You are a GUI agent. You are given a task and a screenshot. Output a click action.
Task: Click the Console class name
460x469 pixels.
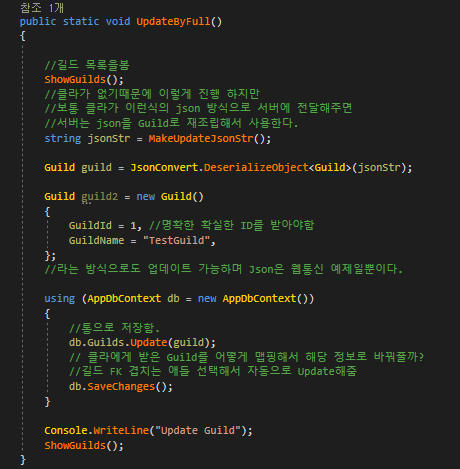click(66, 430)
